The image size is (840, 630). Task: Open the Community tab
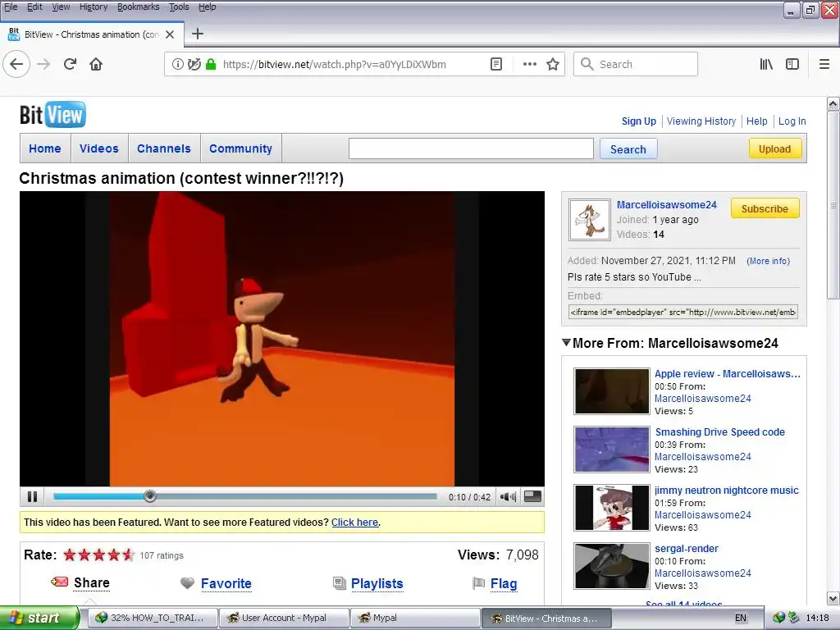point(240,148)
